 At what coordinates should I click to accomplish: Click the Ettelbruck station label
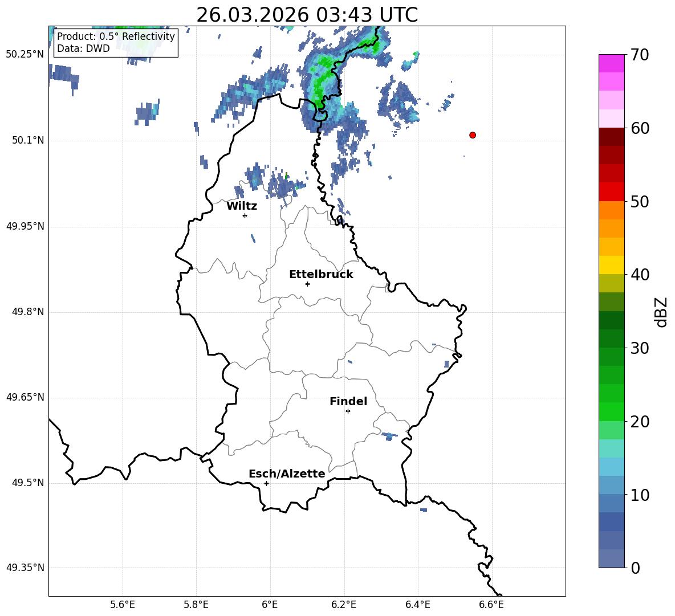[321, 275]
